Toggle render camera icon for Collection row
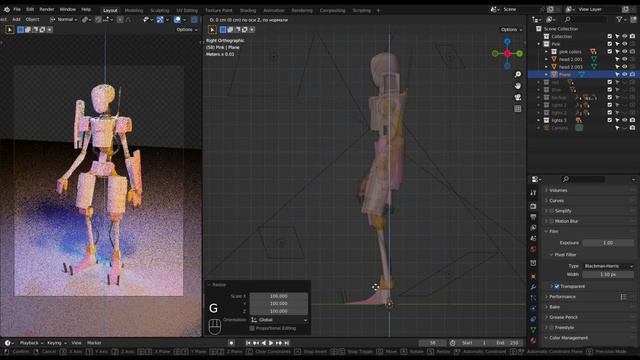The image size is (640, 360). [x=632, y=36]
